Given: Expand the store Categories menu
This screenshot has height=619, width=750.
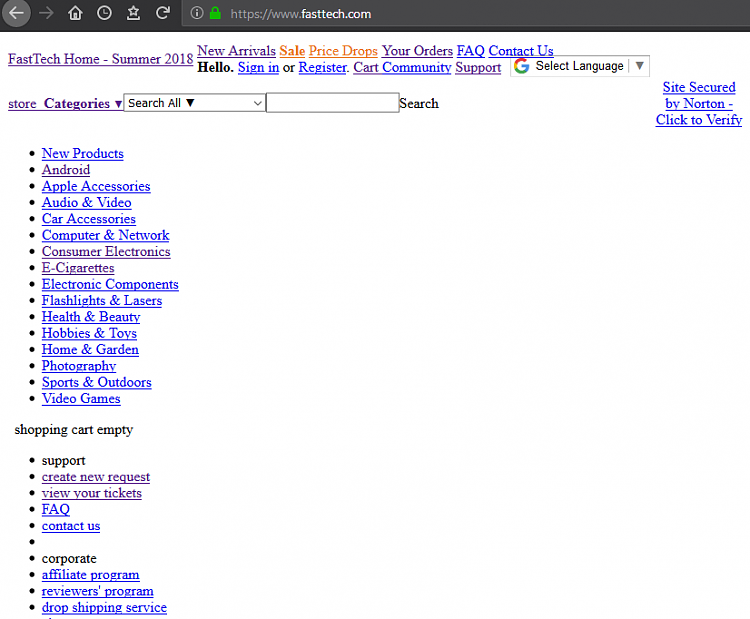Looking at the screenshot, I should (x=65, y=103).
